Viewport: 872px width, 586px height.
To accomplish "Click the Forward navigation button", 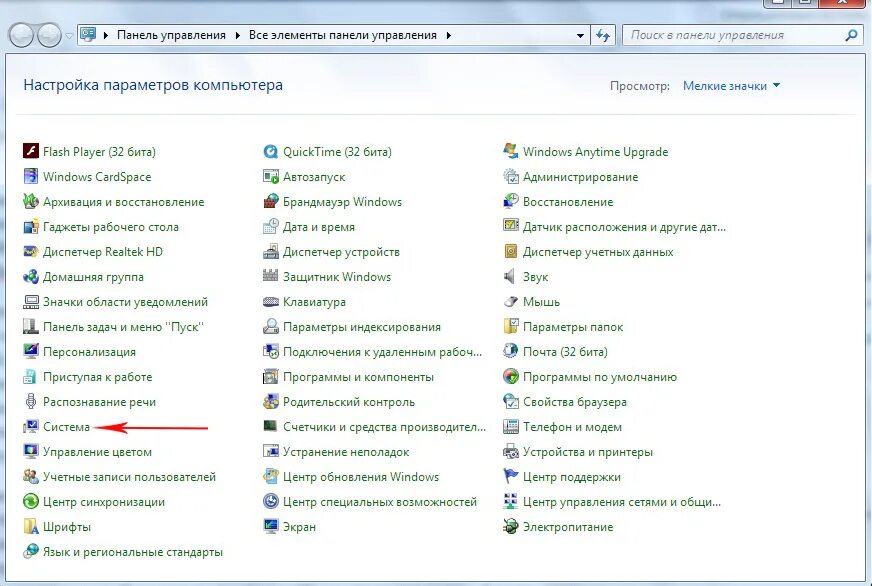I will (x=49, y=35).
